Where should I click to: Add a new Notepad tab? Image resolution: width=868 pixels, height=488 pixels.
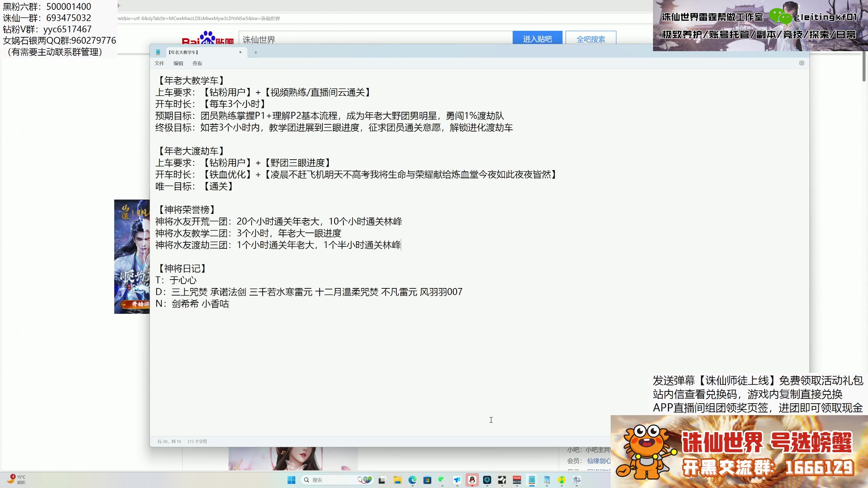[x=256, y=52]
